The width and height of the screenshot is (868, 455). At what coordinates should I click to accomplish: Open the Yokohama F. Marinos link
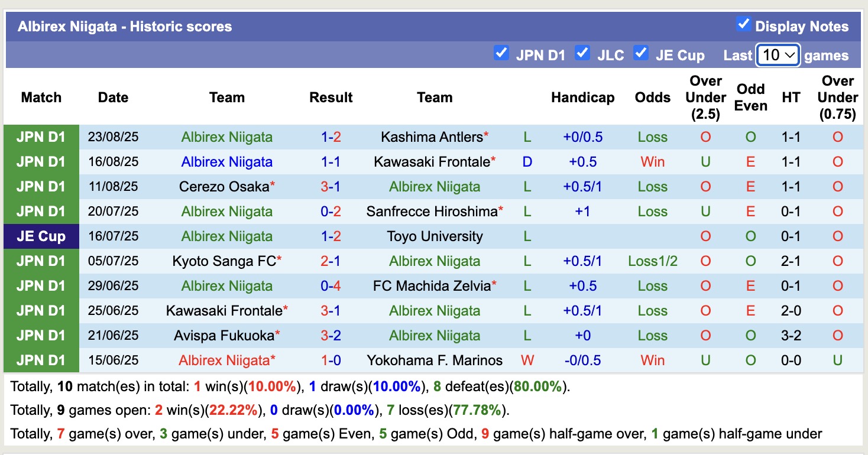(x=435, y=360)
